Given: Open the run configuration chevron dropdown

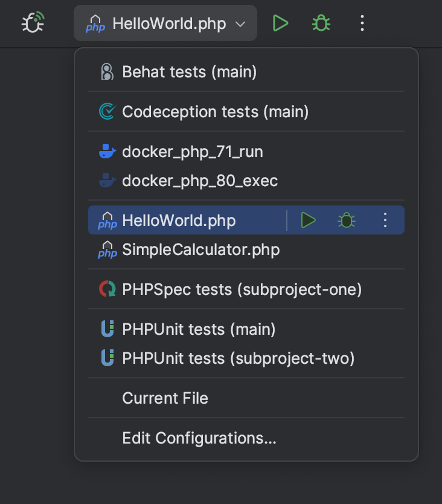Looking at the screenshot, I should tap(240, 23).
